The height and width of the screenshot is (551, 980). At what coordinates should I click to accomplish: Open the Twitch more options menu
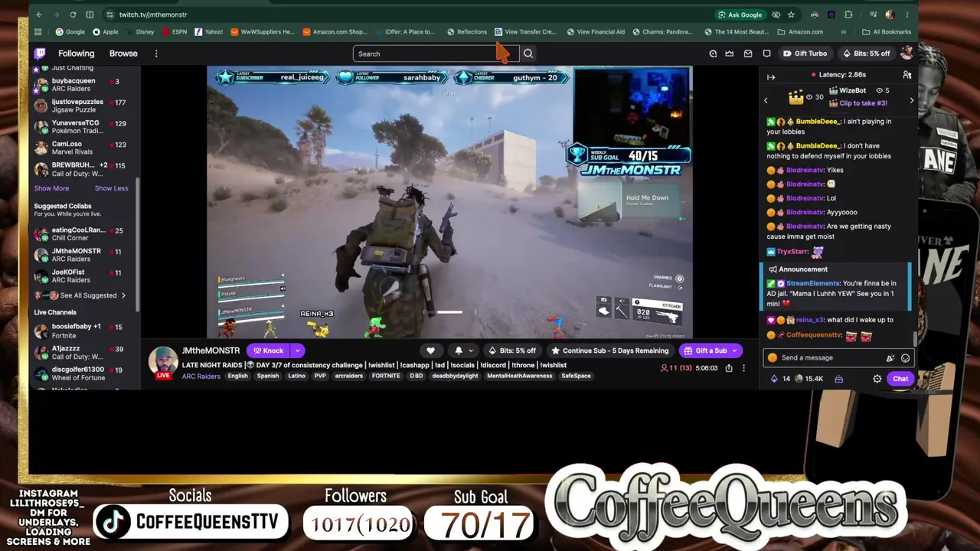tap(156, 54)
